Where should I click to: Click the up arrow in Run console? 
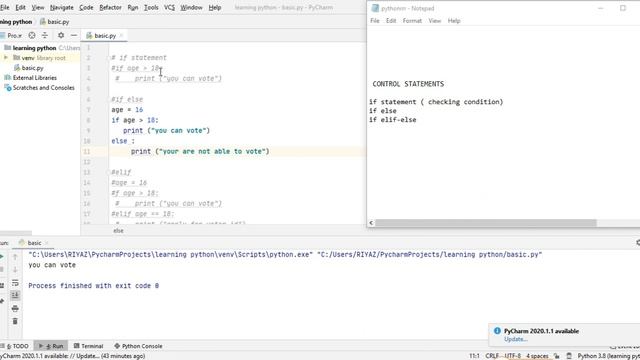coord(15,257)
